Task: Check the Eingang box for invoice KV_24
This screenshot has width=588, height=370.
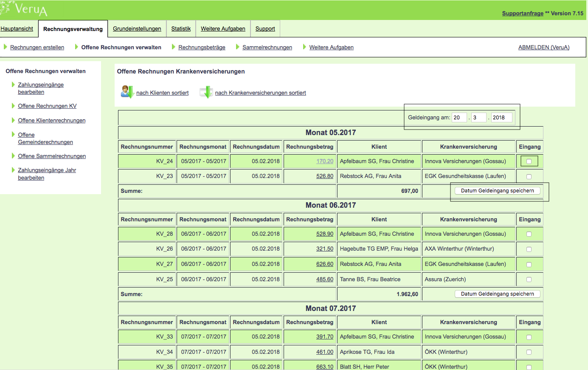Action: pyautogui.click(x=529, y=161)
